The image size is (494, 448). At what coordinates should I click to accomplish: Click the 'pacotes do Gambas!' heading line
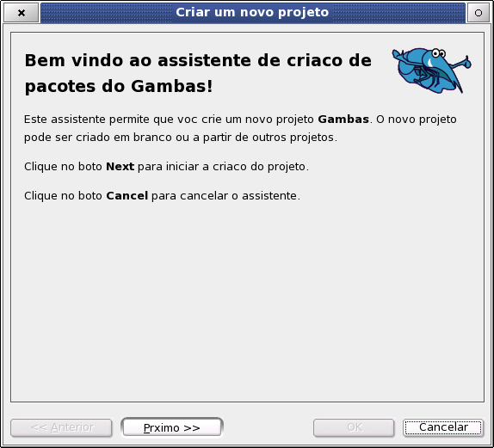(119, 86)
